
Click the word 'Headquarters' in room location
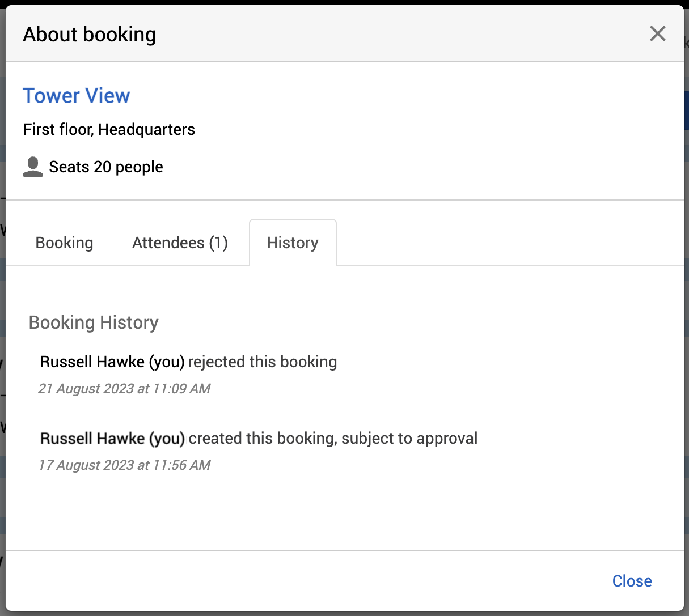pyautogui.click(x=146, y=129)
